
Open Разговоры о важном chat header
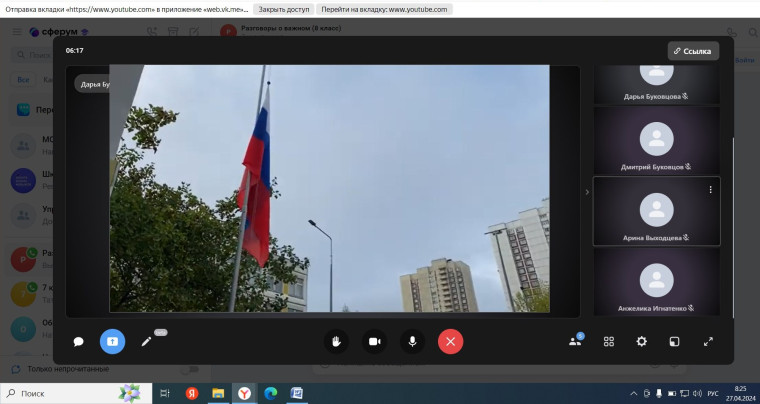(291, 29)
